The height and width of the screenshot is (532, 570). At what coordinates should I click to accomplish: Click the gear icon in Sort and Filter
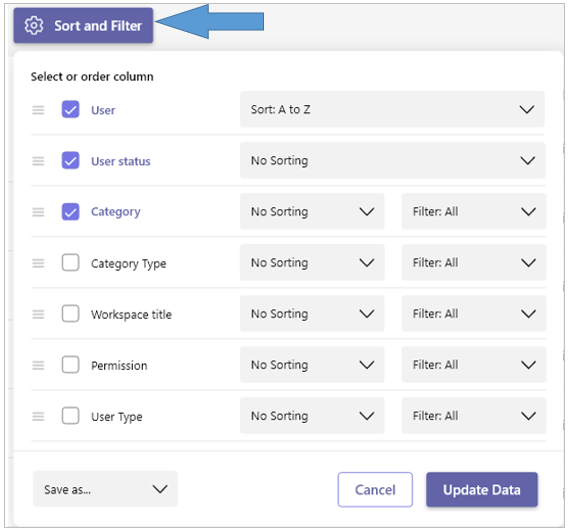[x=34, y=26]
